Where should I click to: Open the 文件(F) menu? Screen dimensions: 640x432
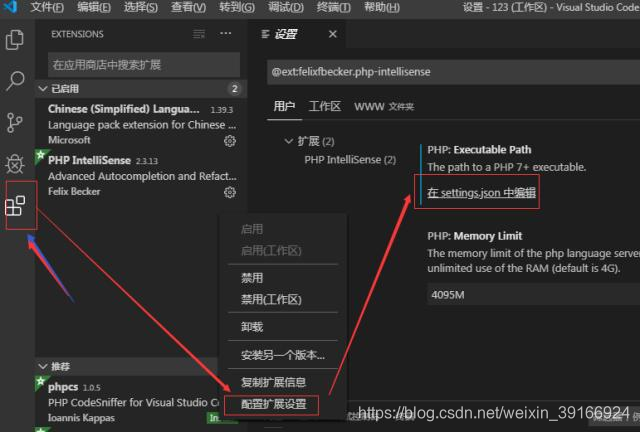(x=47, y=7)
